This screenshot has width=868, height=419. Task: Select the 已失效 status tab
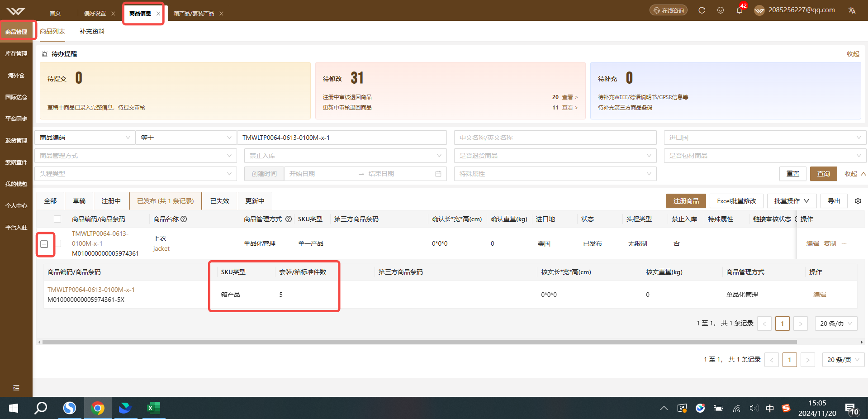click(x=220, y=201)
